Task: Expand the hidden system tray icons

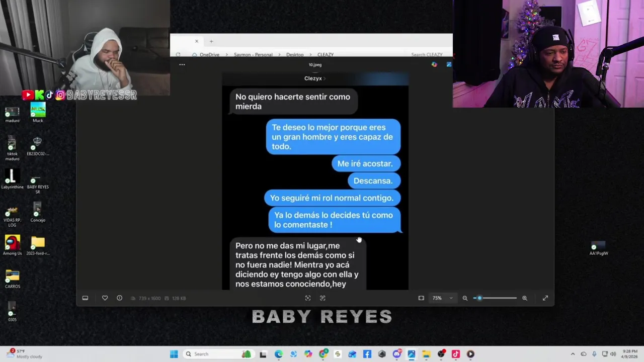Action: (573, 354)
